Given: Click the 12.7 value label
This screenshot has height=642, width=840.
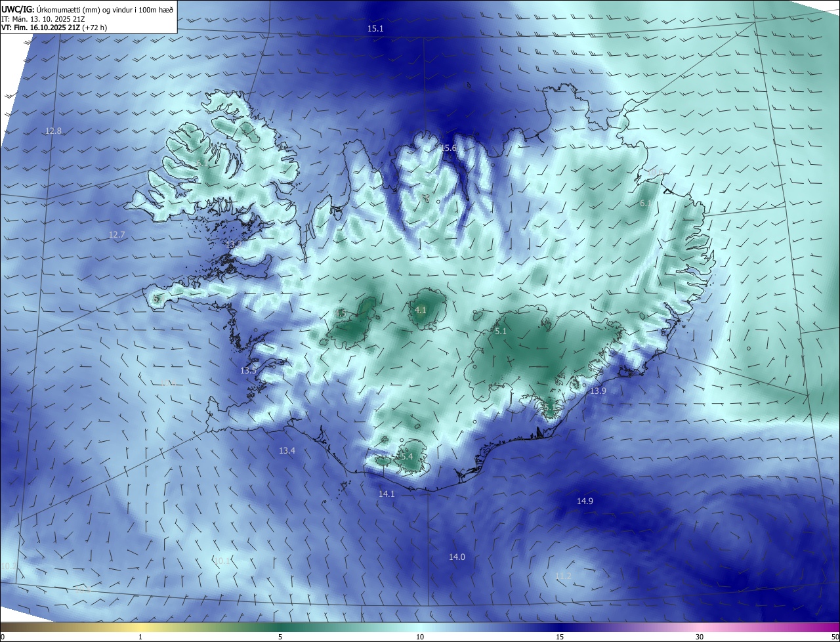Looking at the screenshot, I should click(117, 235).
